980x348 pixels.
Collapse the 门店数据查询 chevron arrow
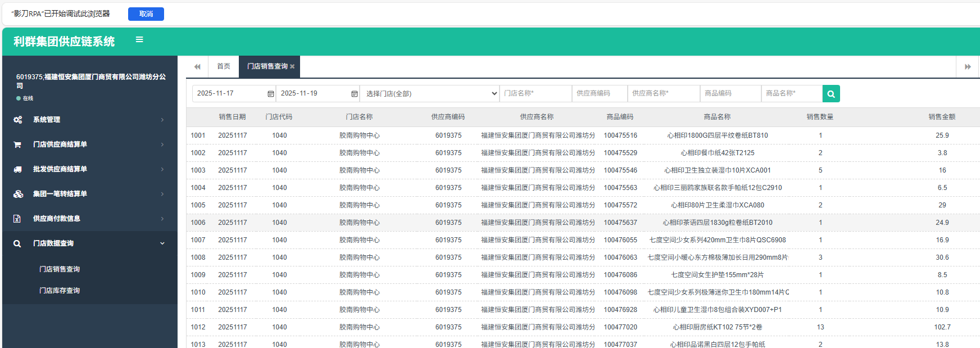(x=162, y=243)
